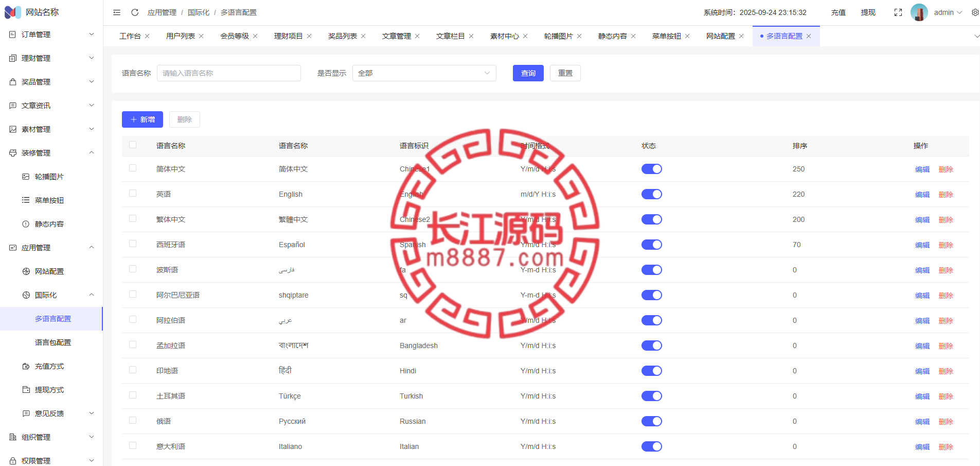Click the 权限管理 lock icon

pyautogui.click(x=13, y=461)
